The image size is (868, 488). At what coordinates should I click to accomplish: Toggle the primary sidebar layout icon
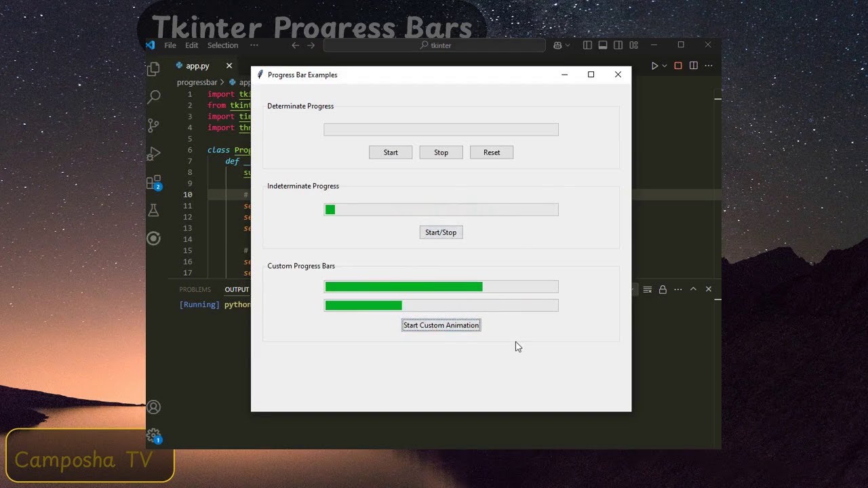point(587,45)
